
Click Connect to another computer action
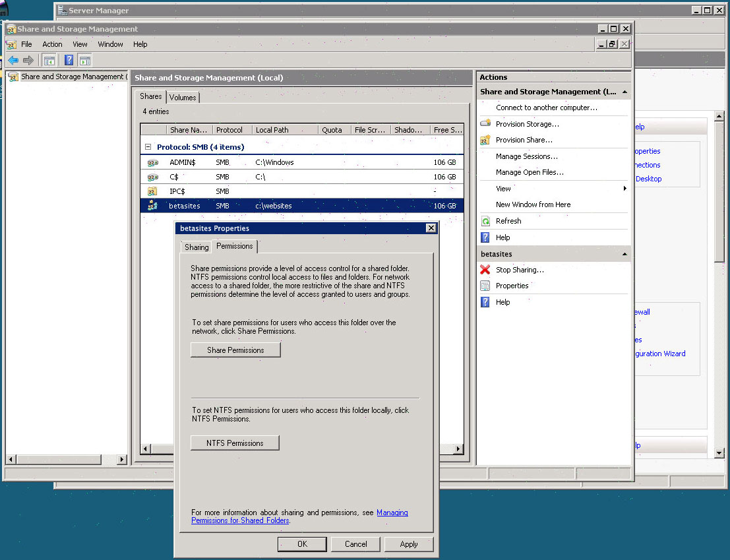click(547, 108)
